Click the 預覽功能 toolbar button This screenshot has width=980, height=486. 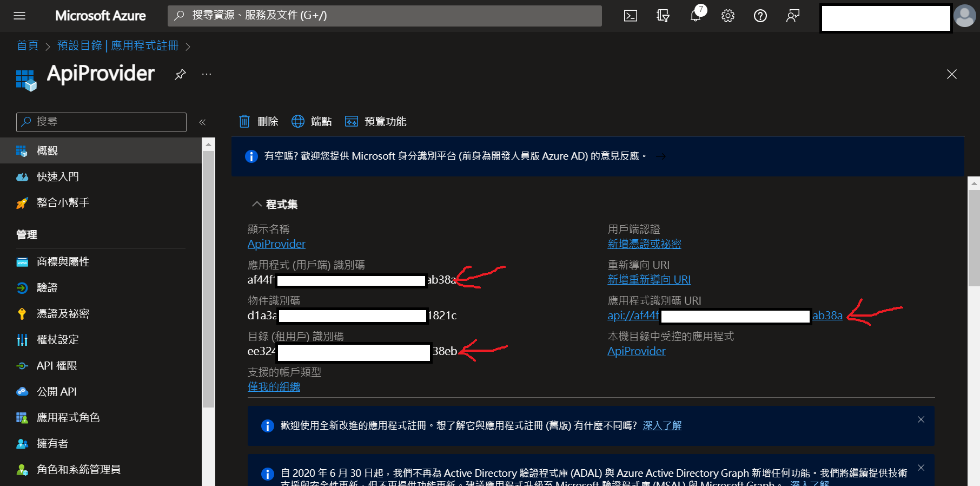point(376,121)
